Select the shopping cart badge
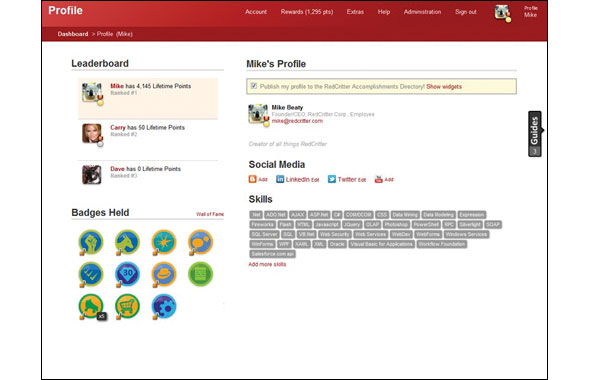590x380 pixels. click(x=127, y=307)
